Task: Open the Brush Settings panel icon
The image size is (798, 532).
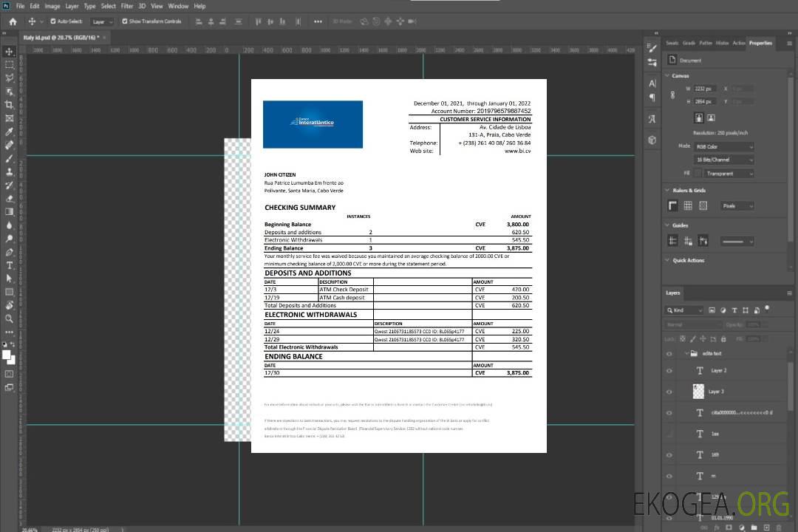Action: 652,48
